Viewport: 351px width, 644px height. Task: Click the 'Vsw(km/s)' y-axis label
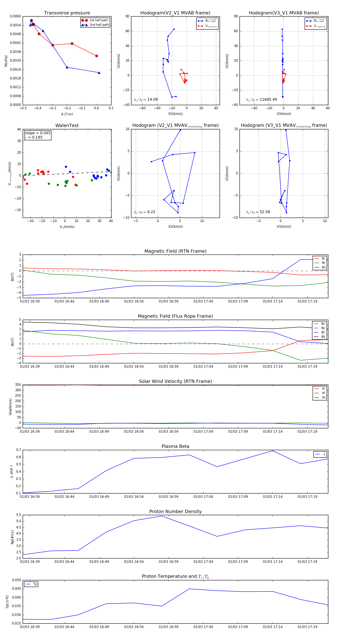point(10,407)
